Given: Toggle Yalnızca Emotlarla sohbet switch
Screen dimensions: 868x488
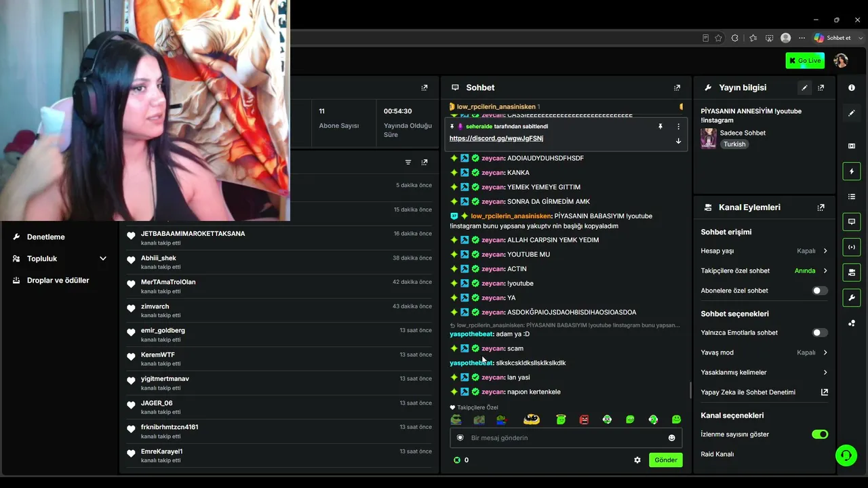Looking at the screenshot, I should pyautogui.click(x=820, y=333).
